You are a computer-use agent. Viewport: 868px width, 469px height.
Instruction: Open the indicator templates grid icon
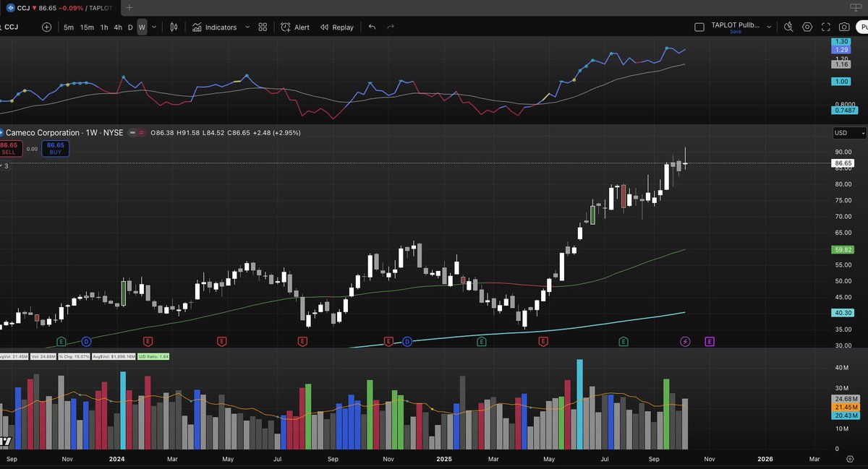click(263, 27)
